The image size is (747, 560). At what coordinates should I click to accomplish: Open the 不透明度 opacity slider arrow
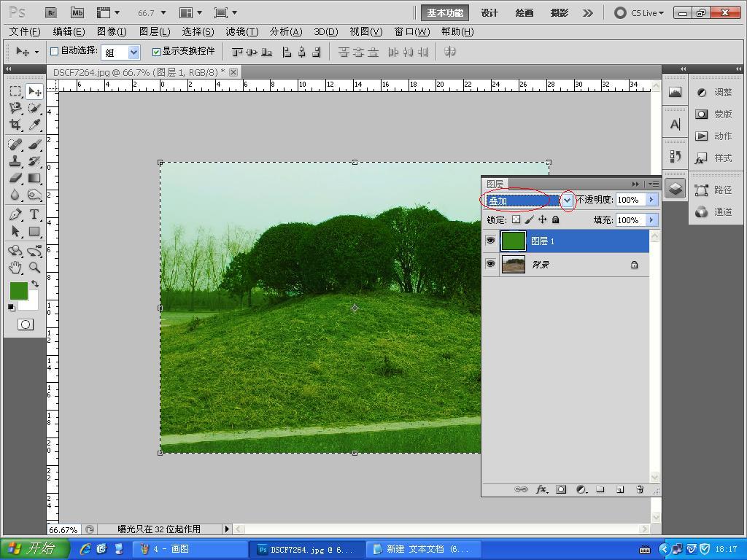(651, 200)
